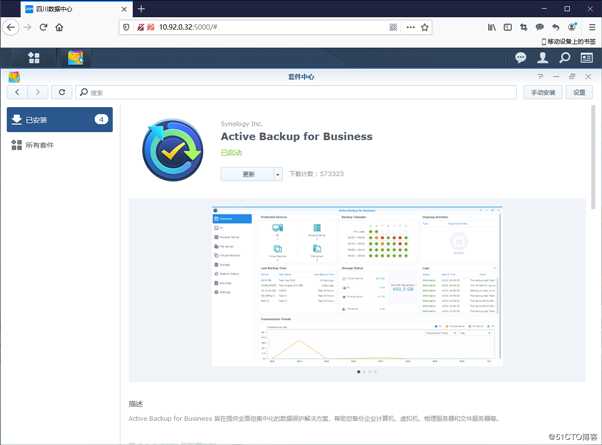Click the package screenshot preview image

pos(357,286)
